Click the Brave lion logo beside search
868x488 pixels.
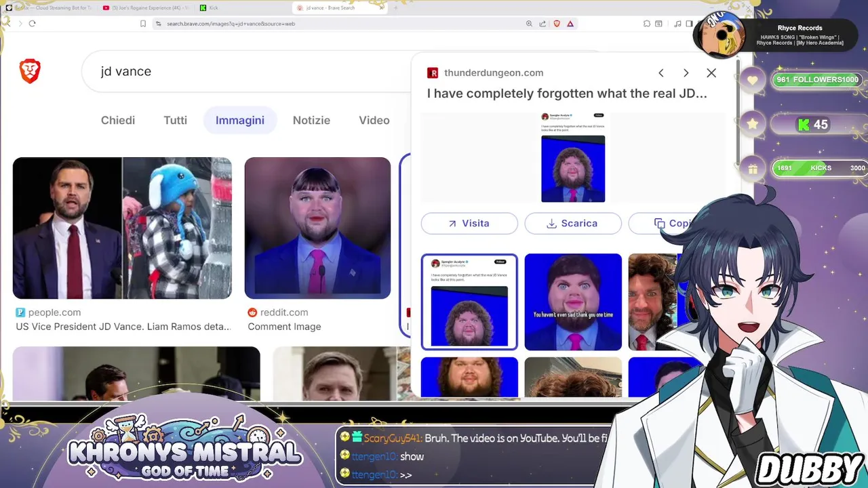[x=30, y=71]
